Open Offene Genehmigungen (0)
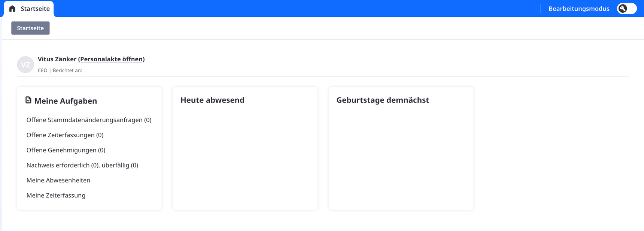This screenshot has height=231, width=644. (x=66, y=150)
